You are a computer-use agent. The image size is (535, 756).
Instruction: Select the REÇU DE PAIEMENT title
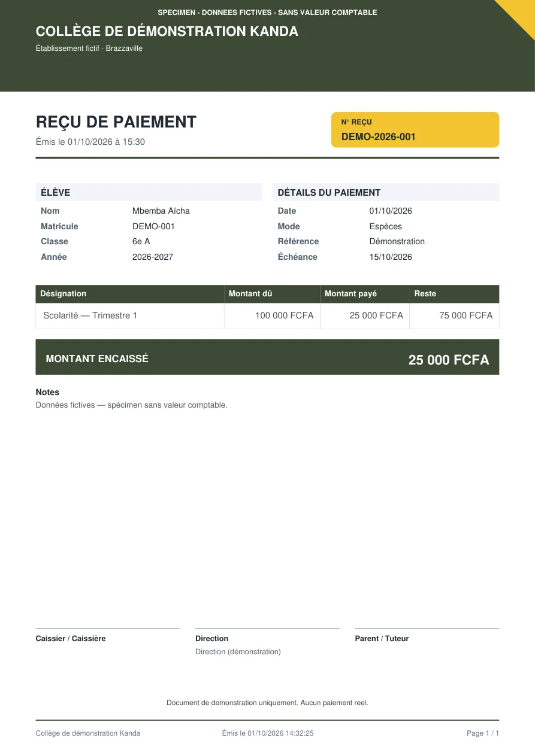click(116, 122)
